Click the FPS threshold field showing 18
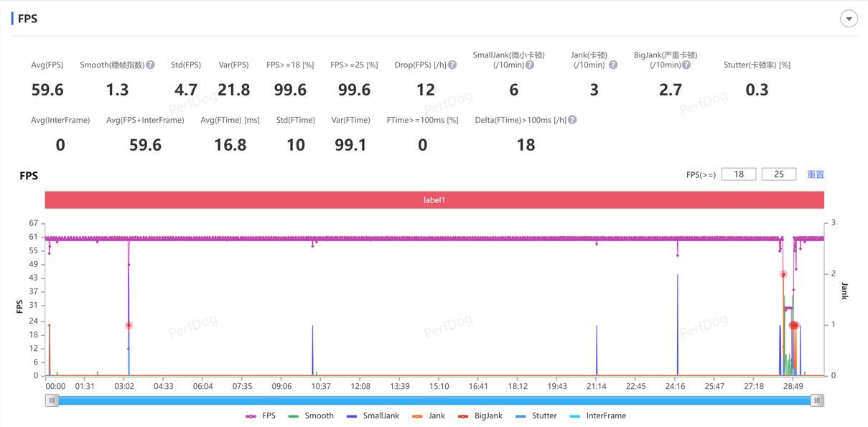The width and height of the screenshot is (868, 427). click(738, 174)
